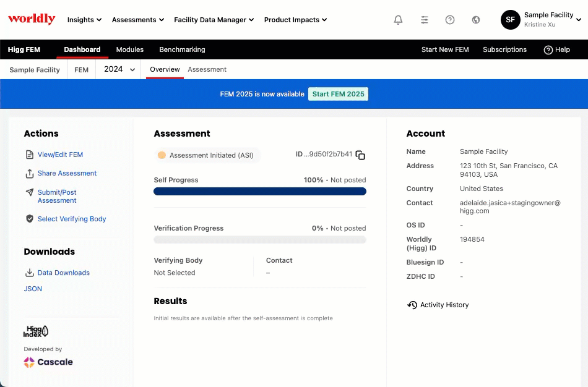The width and height of the screenshot is (588, 387).
Task: Click the Data Downloads download icon
Action: [30, 273]
